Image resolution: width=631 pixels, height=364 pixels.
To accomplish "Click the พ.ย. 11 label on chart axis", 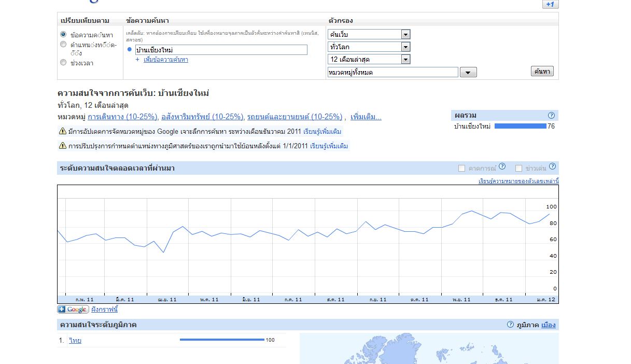I will (461, 300).
